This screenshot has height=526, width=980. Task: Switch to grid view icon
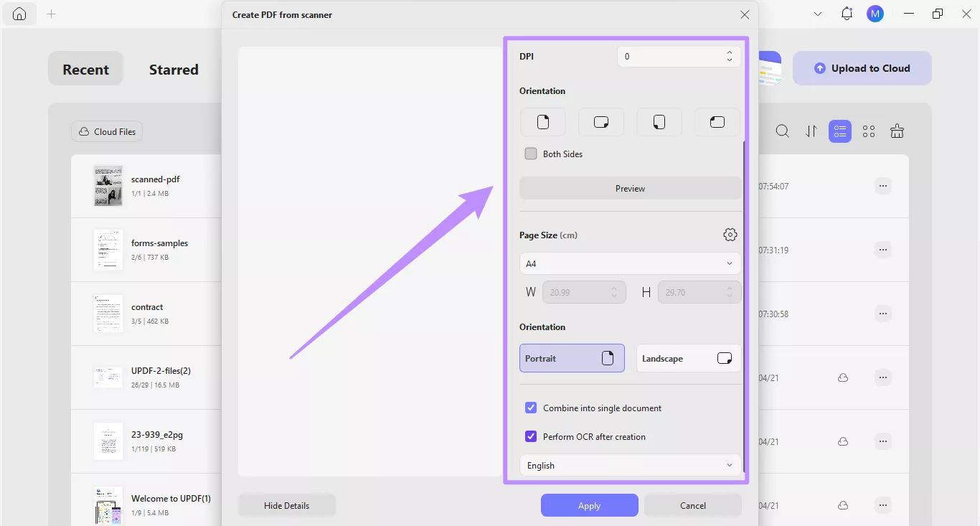[869, 131]
